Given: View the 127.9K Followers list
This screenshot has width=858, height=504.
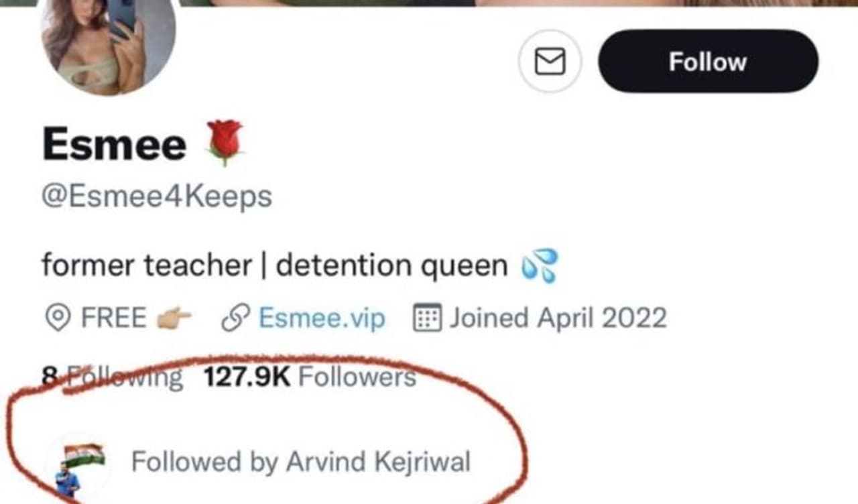Looking at the screenshot, I should [310, 377].
